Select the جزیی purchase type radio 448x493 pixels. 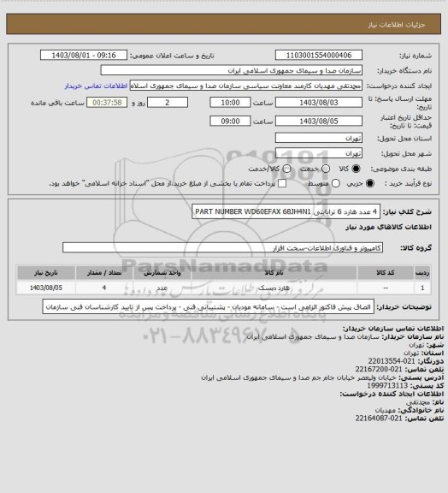[370, 183]
